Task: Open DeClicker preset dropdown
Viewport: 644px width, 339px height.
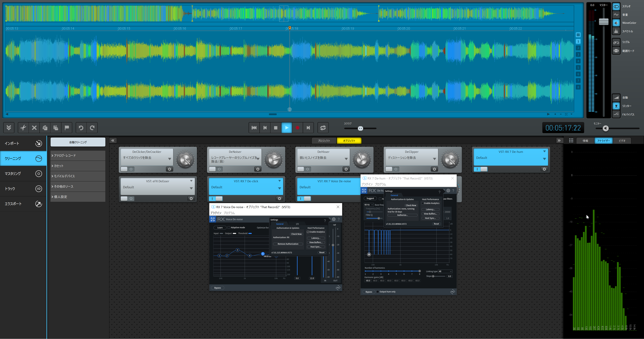Action: [170, 159]
